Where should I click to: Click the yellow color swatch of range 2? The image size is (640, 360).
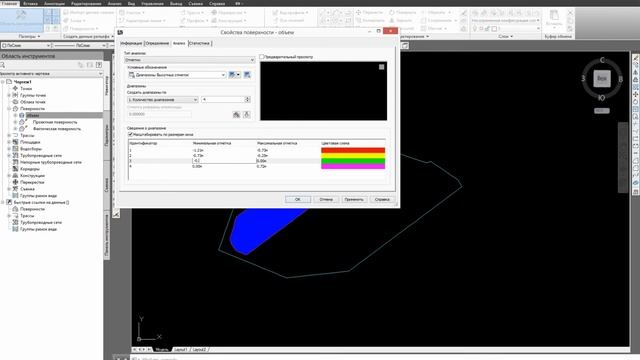pos(353,156)
